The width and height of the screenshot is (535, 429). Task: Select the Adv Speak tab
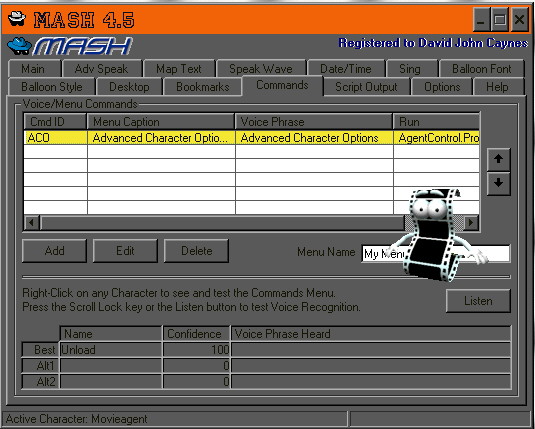click(101, 69)
